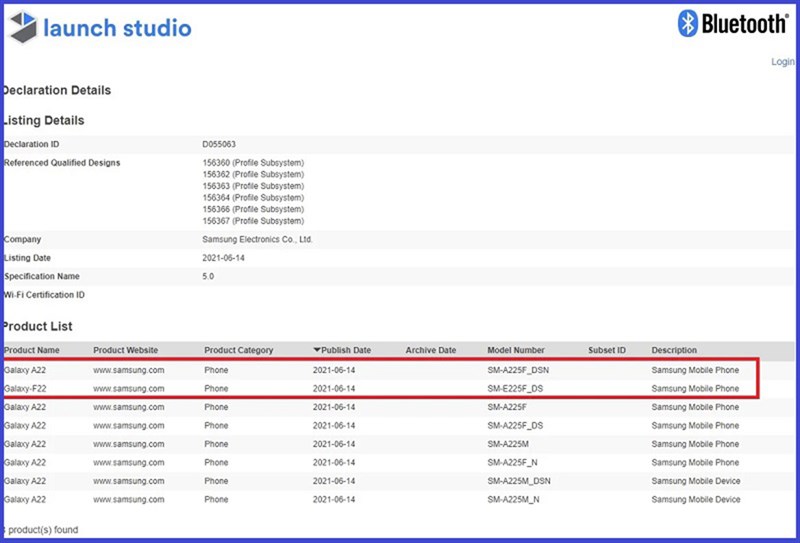Click the launch studio title text
This screenshot has width=800, height=543.
pyautogui.click(x=117, y=27)
